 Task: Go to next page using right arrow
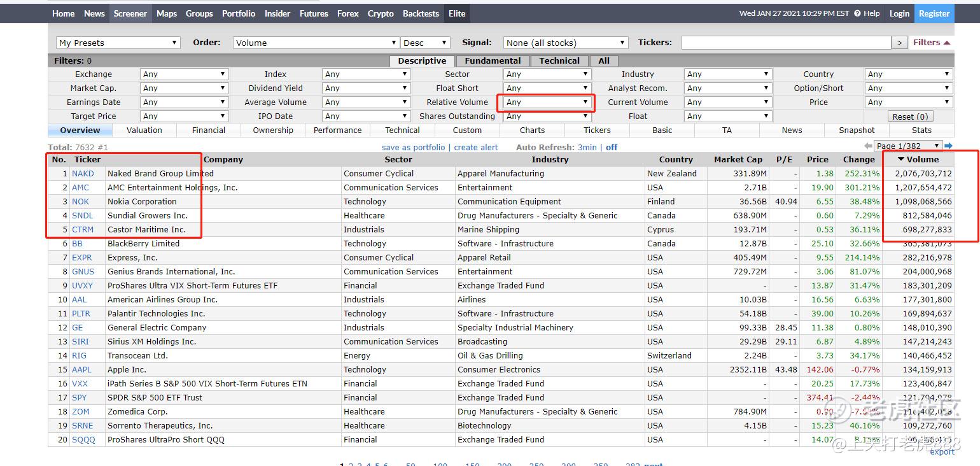(948, 146)
